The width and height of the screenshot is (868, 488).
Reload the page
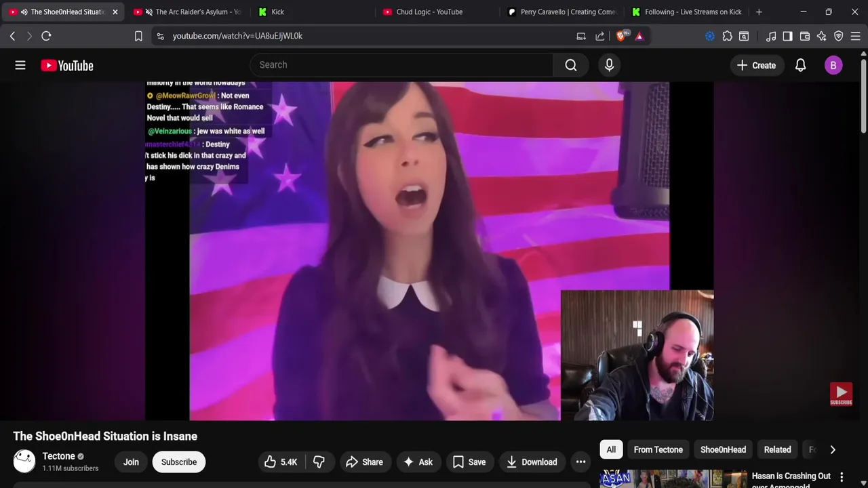click(46, 36)
